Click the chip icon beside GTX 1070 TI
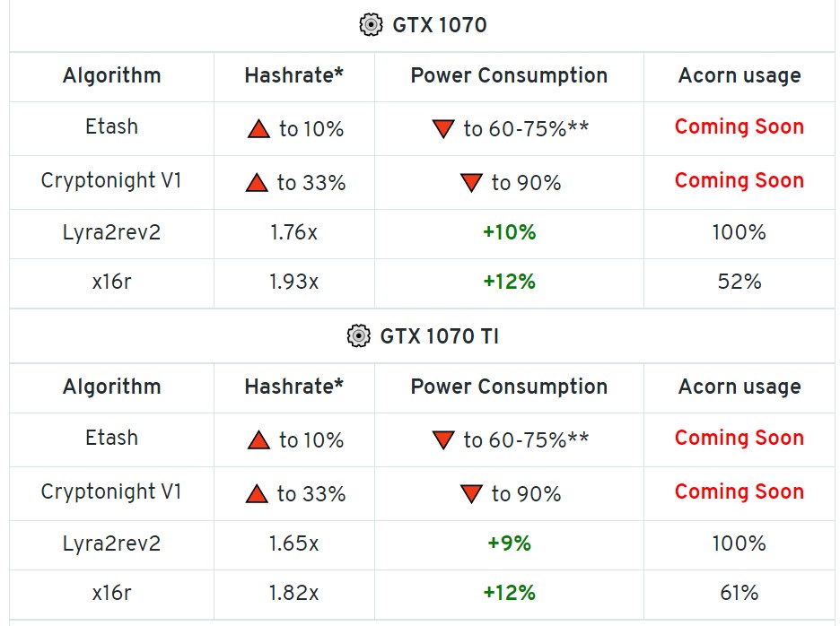 (358, 335)
